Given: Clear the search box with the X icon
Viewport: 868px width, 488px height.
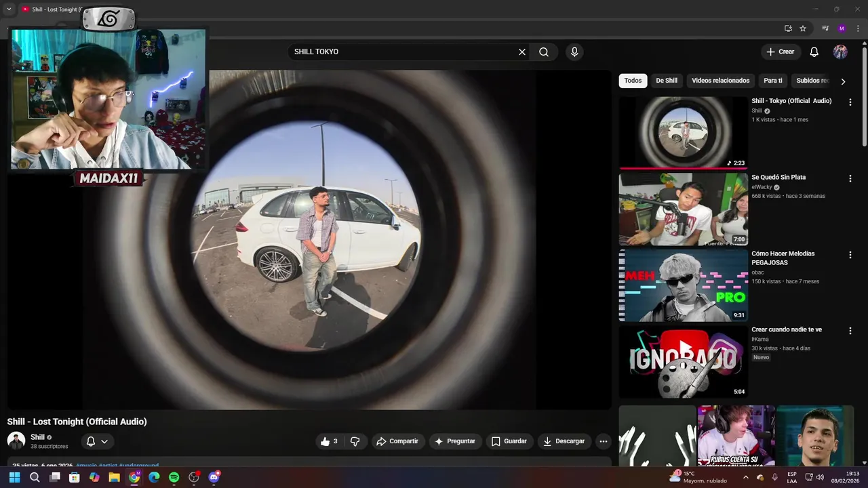Looking at the screenshot, I should pyautogui.click(x=522, y=52).
